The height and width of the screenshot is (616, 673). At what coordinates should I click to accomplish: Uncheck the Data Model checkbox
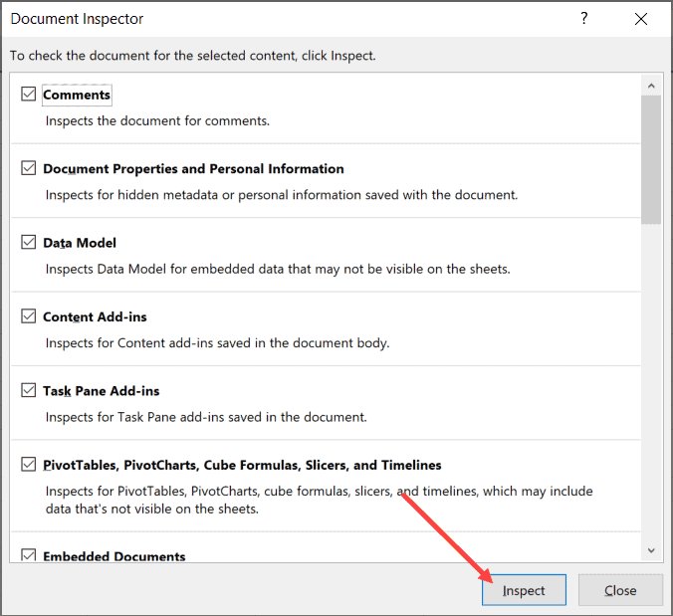(28, 242)
